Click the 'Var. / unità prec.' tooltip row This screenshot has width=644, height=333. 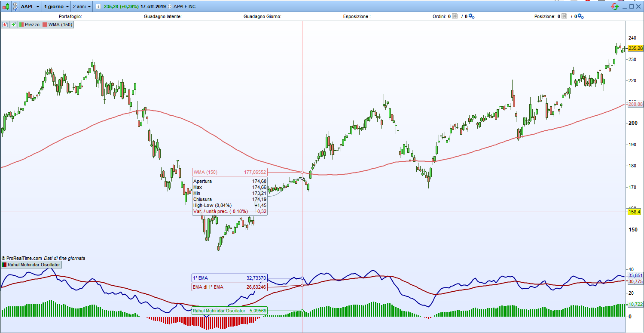[x=229, y=211]
